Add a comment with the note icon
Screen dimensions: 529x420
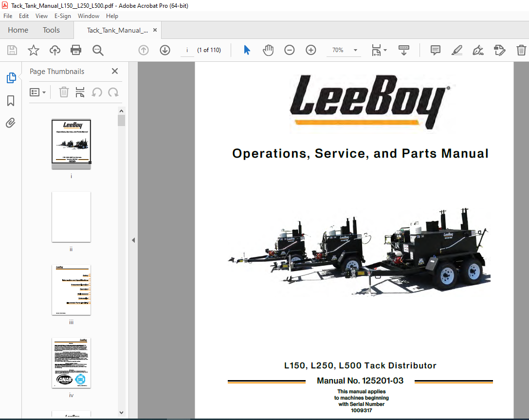coord(436,50)
